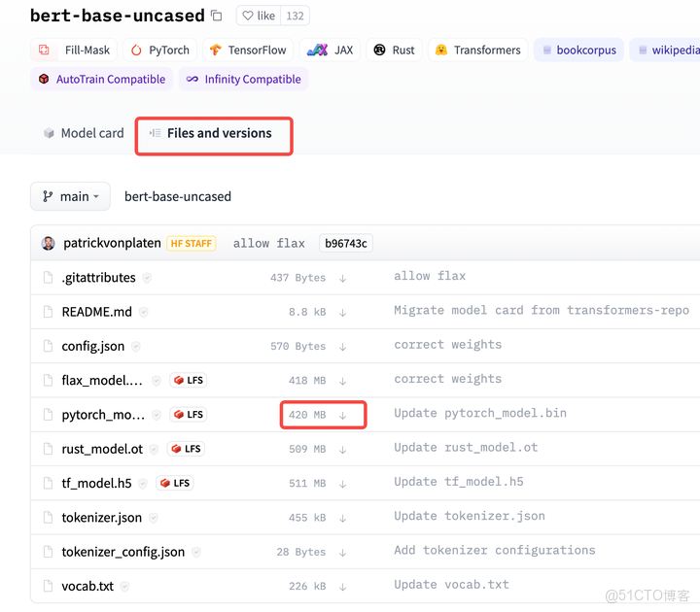Download tf_model.h5 using its arrow icon
The height and width of the screenshot is (612, 700).
(x=343, y=483)
